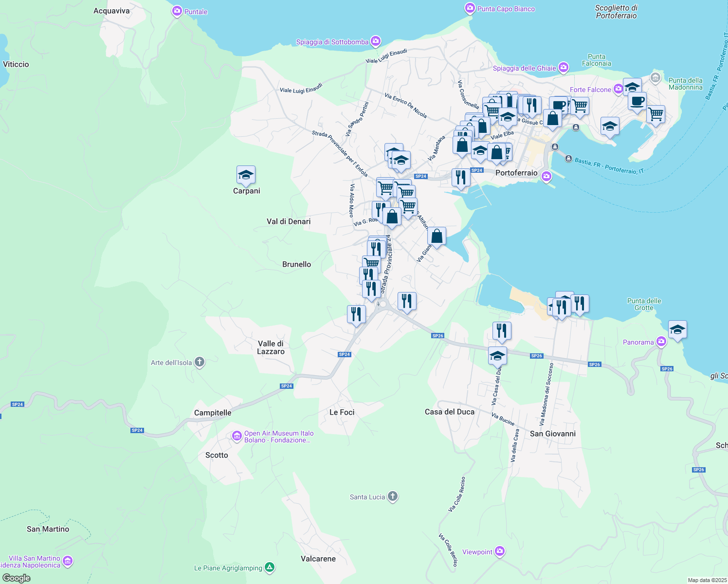Image resolution: width=728 pixels, height=584 pixels.
Task: Click the Spiaggia delle Ghiaie beach pin
Action: click(x=563, y=68)
